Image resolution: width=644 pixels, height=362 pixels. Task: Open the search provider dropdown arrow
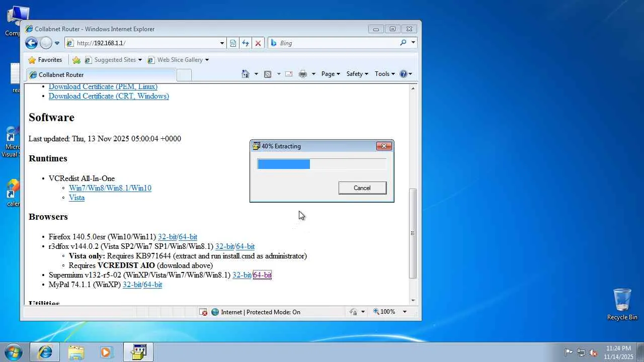(413, 43)
